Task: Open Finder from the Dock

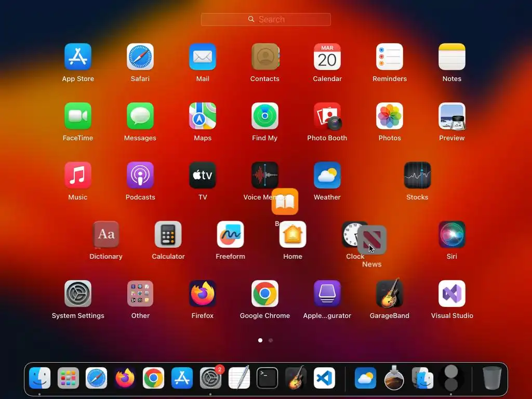Action: pyautogui.click(x=39, y=378)
